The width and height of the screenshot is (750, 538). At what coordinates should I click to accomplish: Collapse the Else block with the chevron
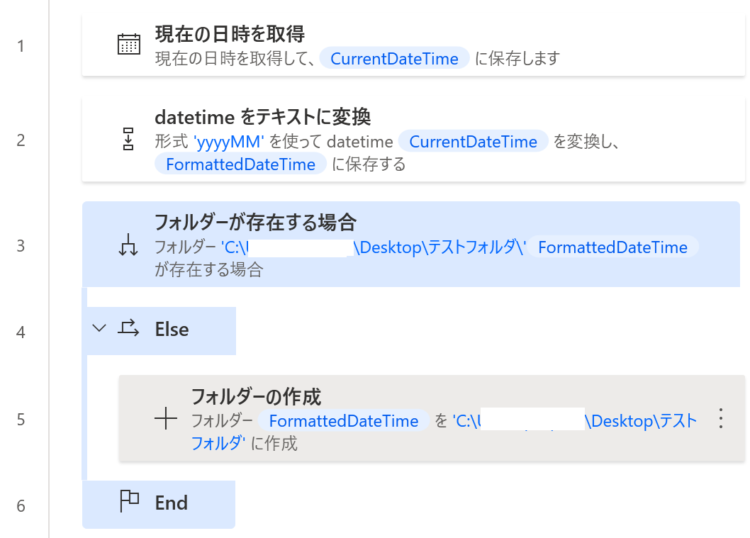click(99, 329)
